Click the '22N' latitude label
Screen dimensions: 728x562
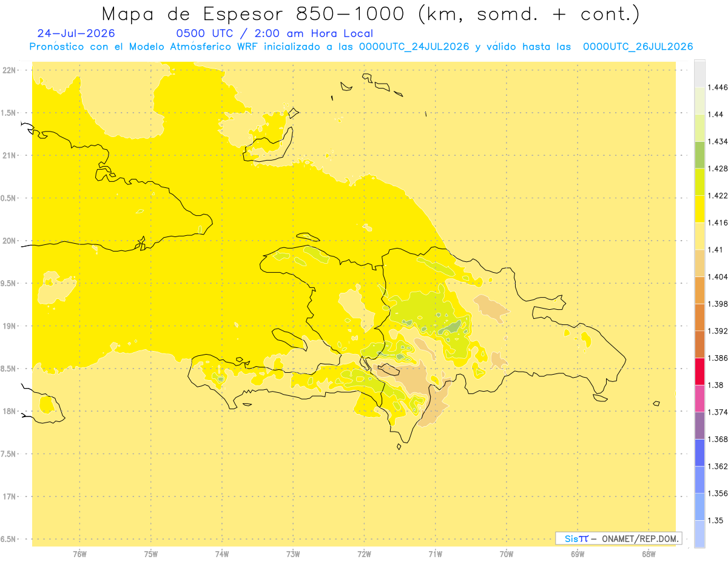[9, 70]
